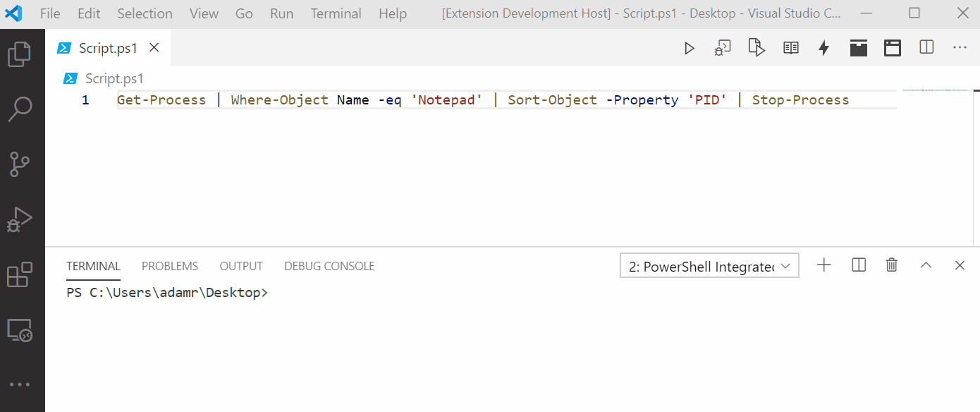This screenshot has width=980, height=412.
Task: Split the editor to the right
Action: (x=926, y=47)
